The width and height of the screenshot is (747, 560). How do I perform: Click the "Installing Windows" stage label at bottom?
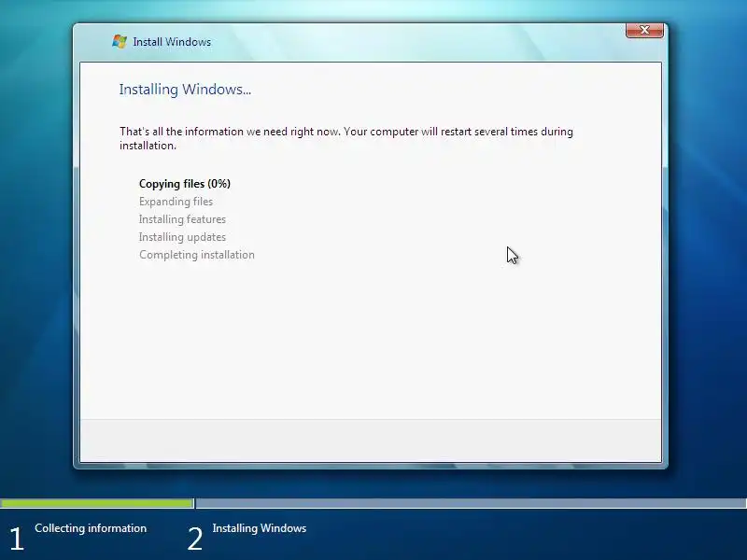pos(260,528)
